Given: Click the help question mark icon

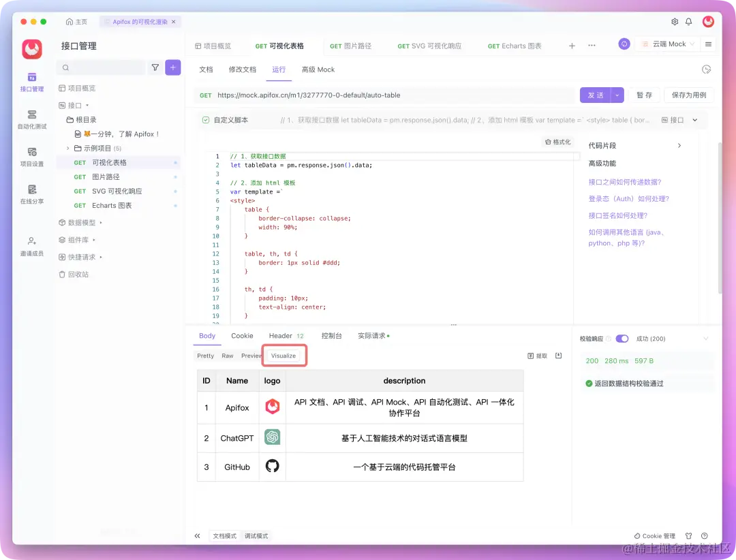Looking at the screenshot, I should [x=705, y=535].
